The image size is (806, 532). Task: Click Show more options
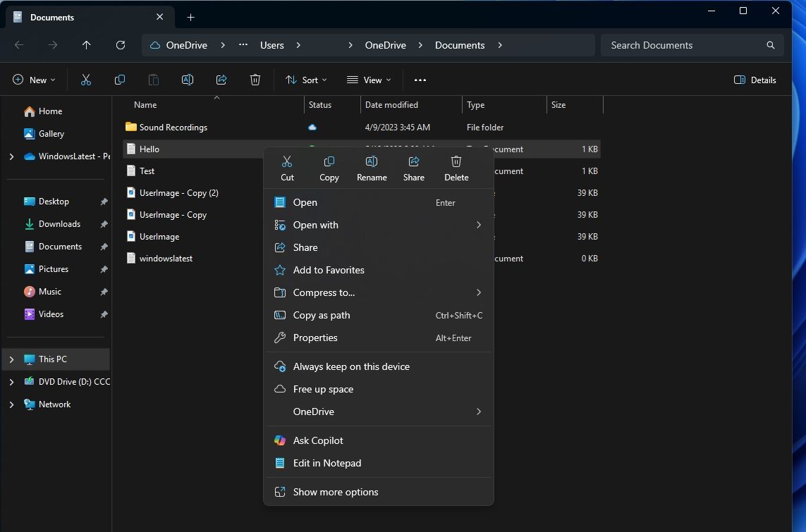(336, 492)
